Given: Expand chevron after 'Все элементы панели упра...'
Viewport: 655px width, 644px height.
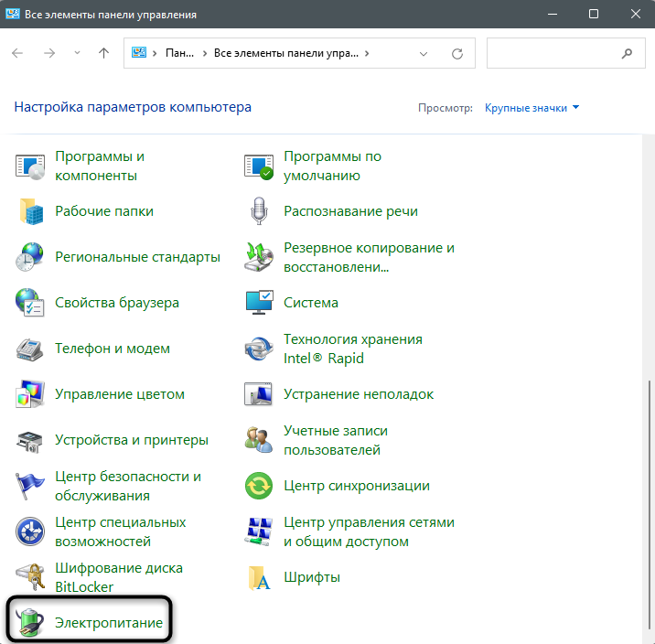Looking at the screenshot, I should [367, 53].
